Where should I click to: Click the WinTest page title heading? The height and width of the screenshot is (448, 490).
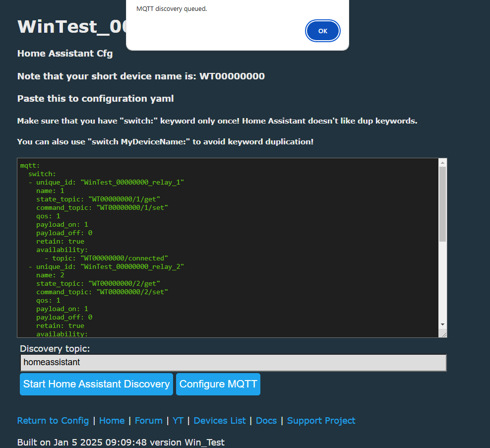(72, 27)
